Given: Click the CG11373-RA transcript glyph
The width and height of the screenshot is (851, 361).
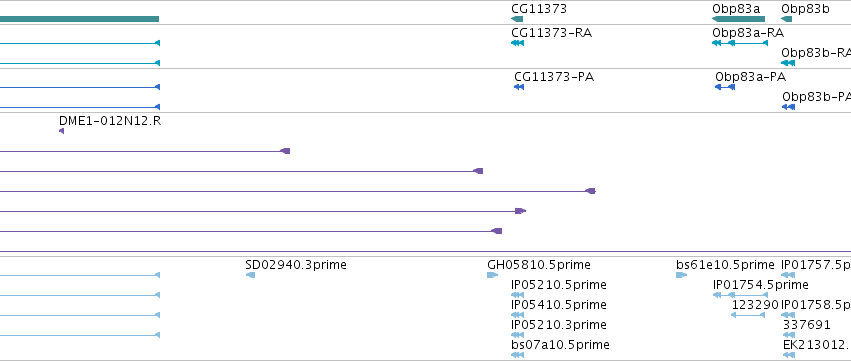Looking at the screenshot, I should [x=517, y=43].
